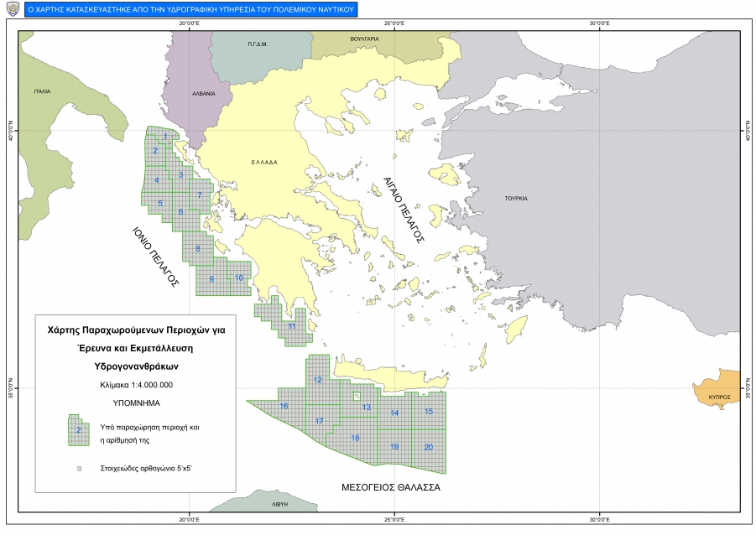The image size is (756, 535).
Task: Click the ΕΛΛΑΔΑ country label
Action: 263,163
